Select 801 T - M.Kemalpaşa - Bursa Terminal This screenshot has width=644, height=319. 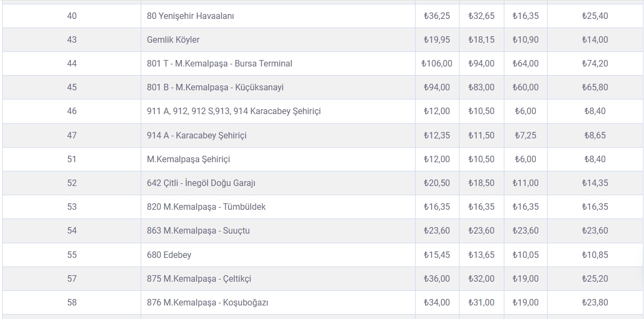click(220, 64)
